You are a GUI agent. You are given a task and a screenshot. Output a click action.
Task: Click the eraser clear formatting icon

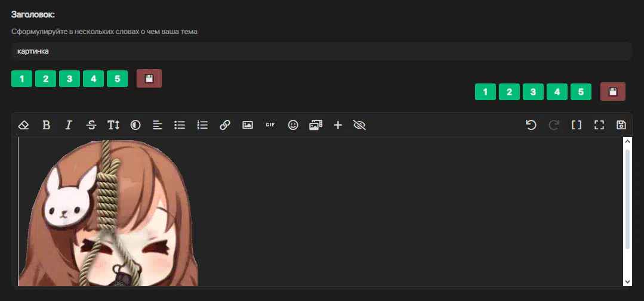(x=24, y=125)
